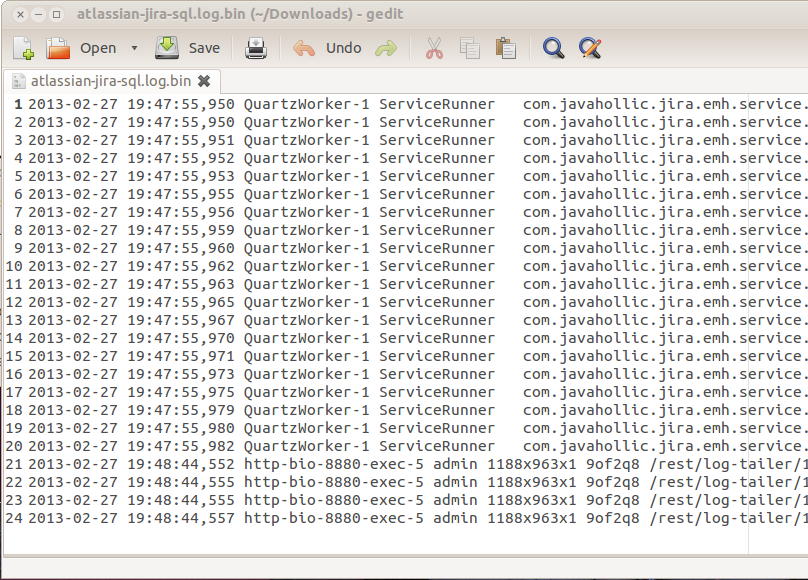Click http-bio-8880-exec-5 on line 22

pyautogui.click(x=333, y=483)
